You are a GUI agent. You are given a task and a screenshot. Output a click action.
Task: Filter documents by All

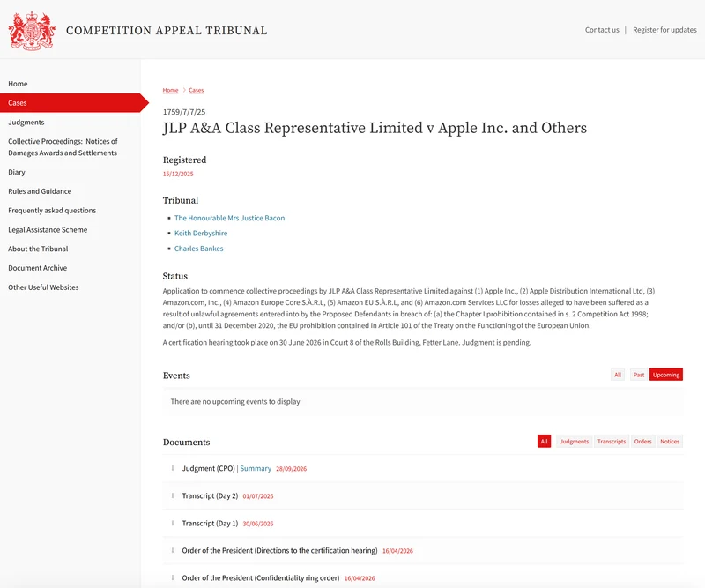544,442
